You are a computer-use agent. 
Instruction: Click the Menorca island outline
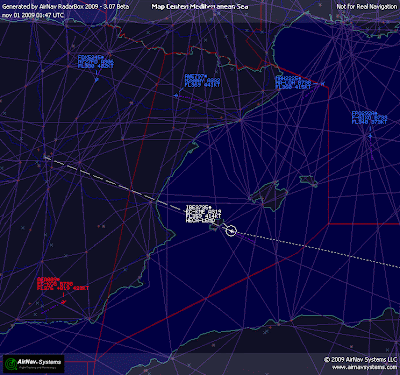click(308, 181)
